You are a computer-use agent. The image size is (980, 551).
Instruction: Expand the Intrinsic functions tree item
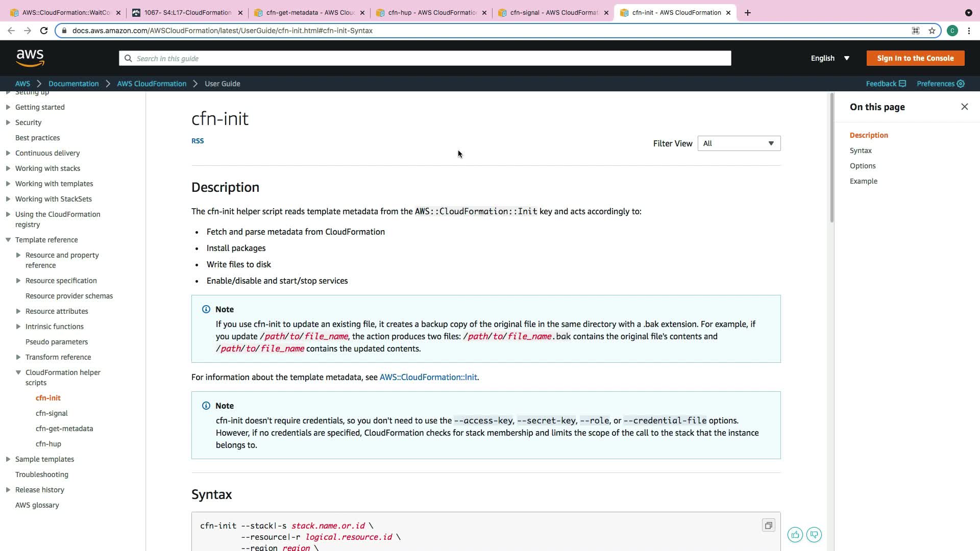(18, 327)
